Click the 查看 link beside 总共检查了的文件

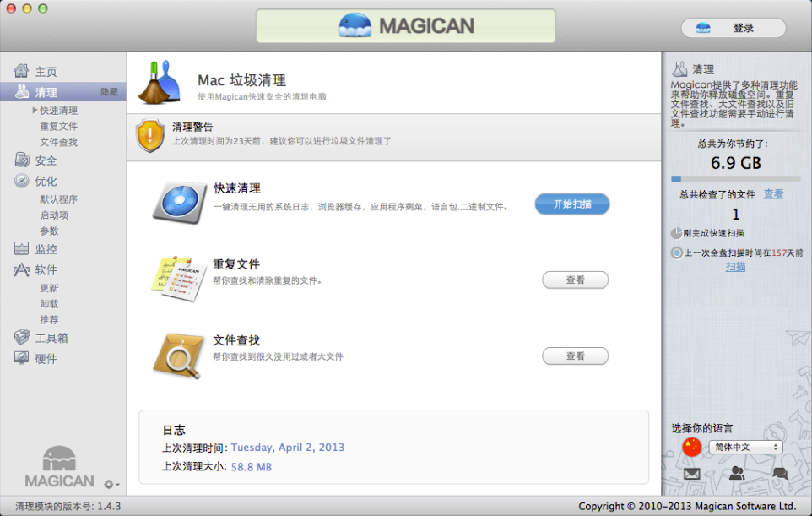pos(773,193)
